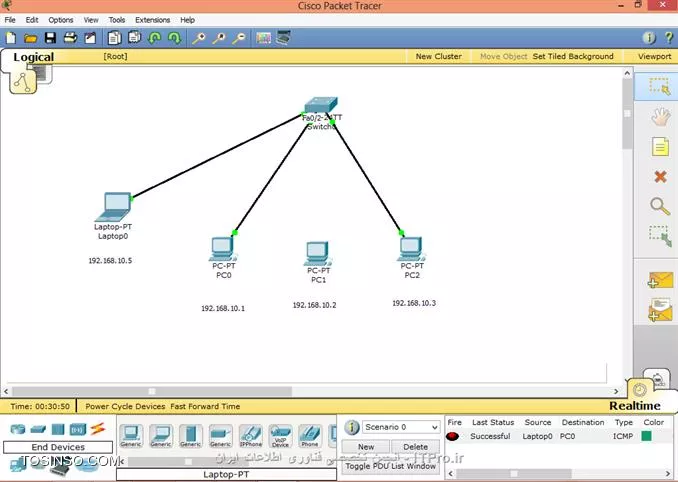Image resolution: width=678 pixels, height=482 pixels.
Task: Select the Switches device category icon
Action: pos(38,429)
